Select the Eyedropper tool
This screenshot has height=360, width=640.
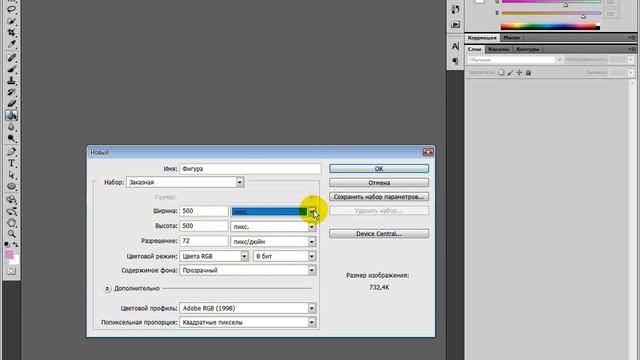pos(11,44)
